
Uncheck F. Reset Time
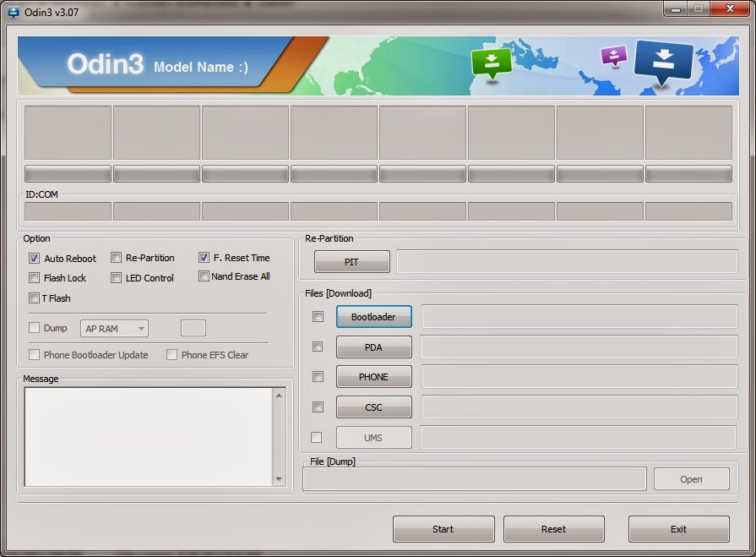[204, 258]
